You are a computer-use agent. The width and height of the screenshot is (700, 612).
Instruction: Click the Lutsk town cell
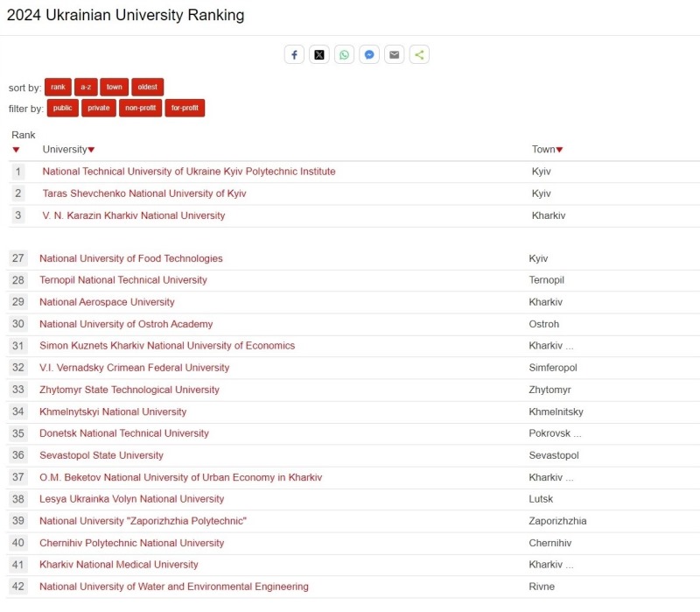pyautogui.click(x=541, y=499)
